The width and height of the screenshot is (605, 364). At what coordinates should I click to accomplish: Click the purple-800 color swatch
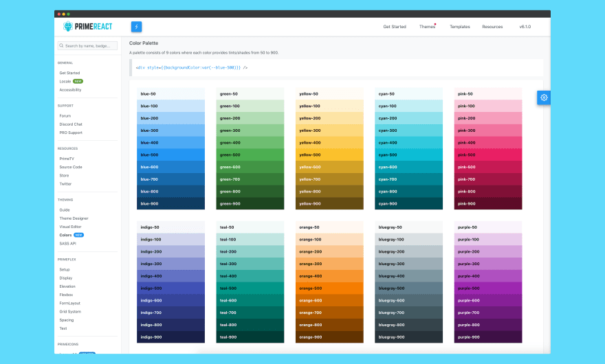488,325
